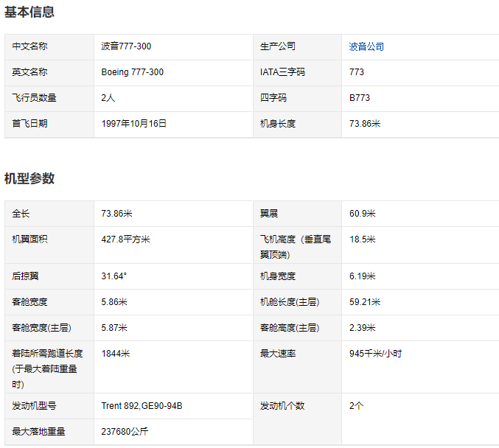Select the 最大速率 label
Screen dimensions: 499x448
[x=277, y=354]
